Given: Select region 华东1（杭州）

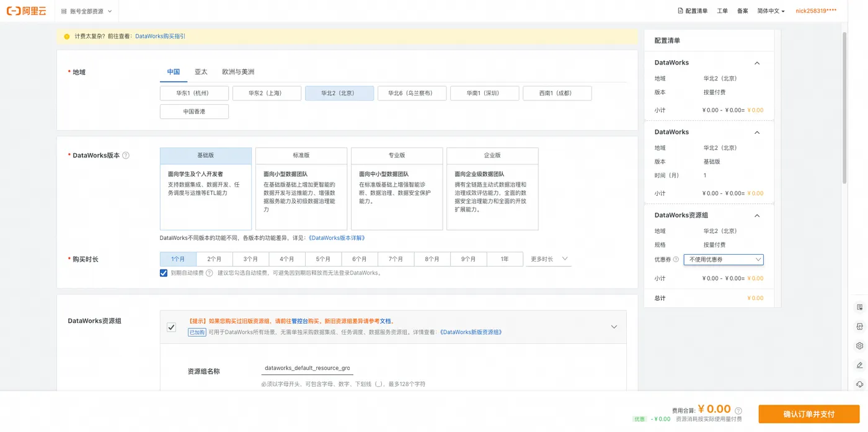Looking at the screenshot, I should tap(194, 93).
